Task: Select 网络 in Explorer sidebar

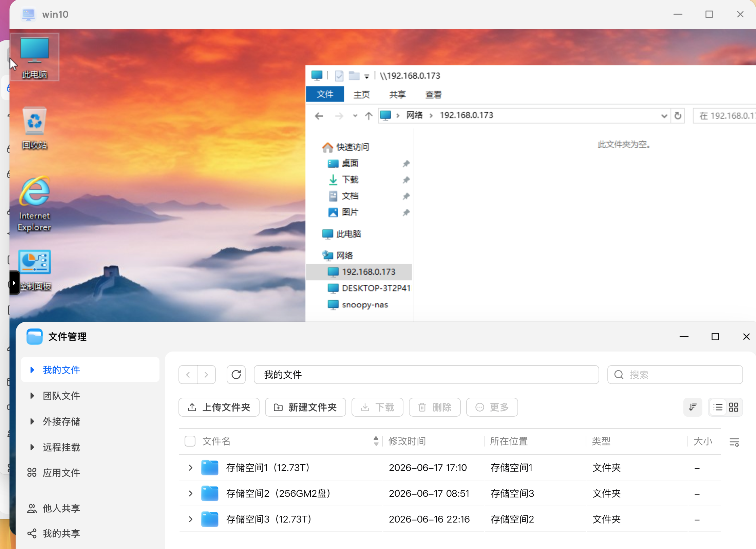Action: (338, 255)
